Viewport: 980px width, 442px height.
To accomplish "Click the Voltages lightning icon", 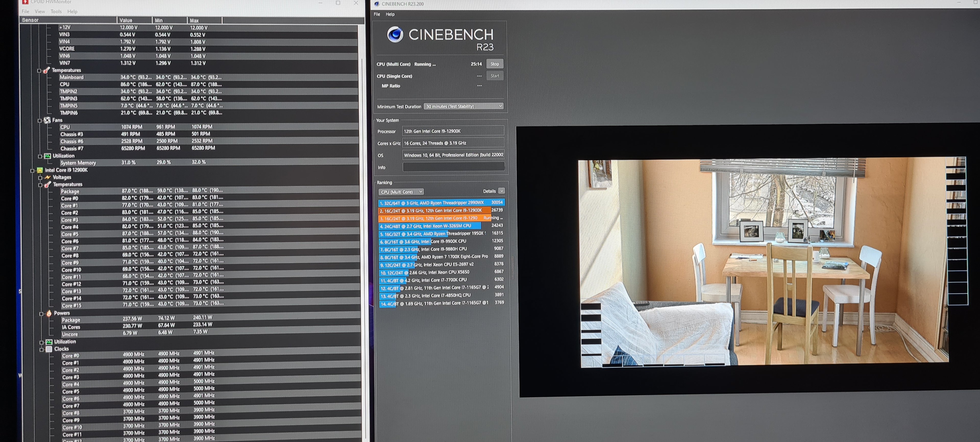I will point(47,177).
